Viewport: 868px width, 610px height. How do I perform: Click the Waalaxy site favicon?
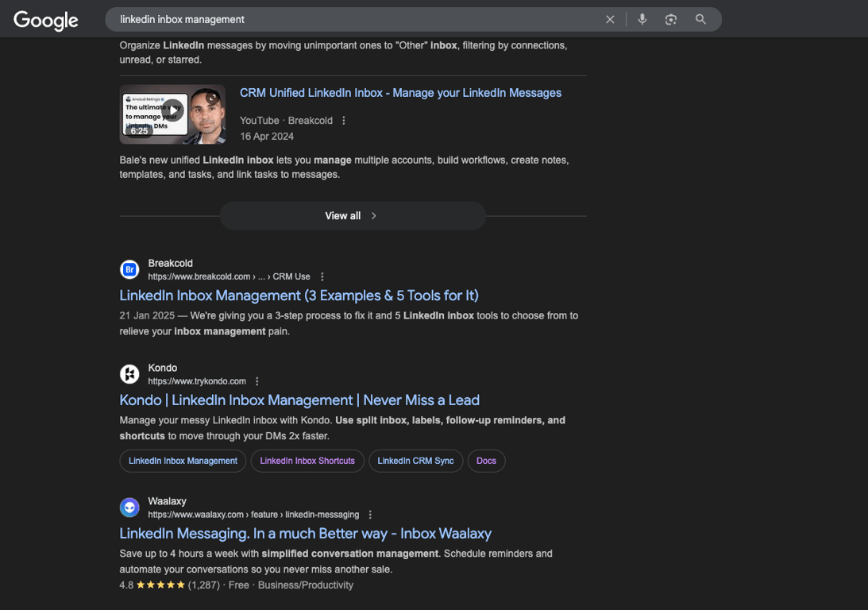point(129,508)
